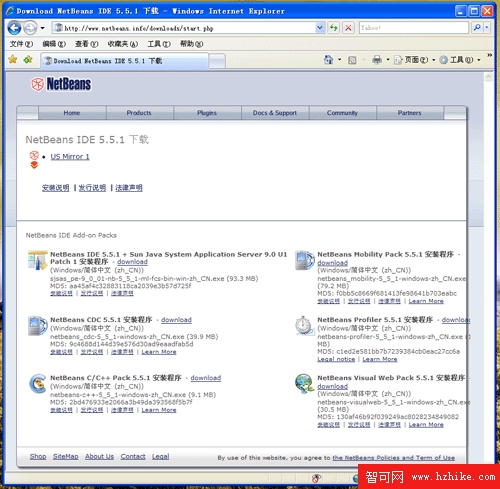Go to the Community navigation tab
This screenshot has height=489, width=500.
(x=342, y=113)
